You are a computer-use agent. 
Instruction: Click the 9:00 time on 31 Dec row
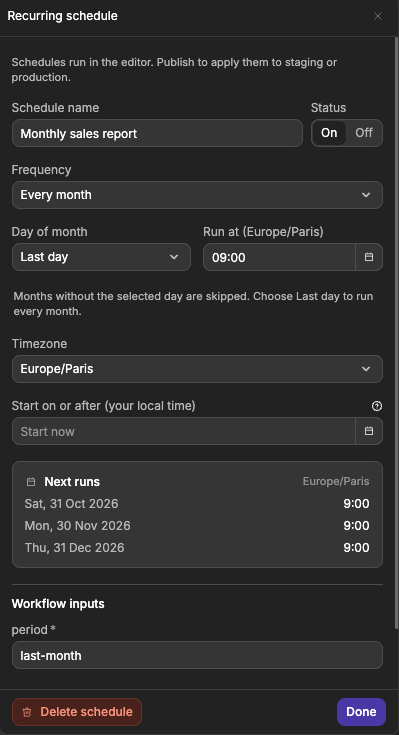tap(356, 548)
